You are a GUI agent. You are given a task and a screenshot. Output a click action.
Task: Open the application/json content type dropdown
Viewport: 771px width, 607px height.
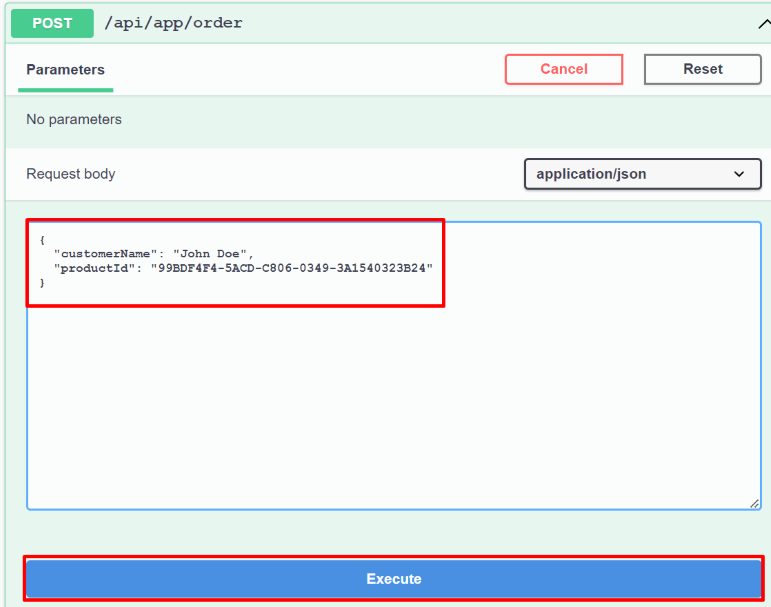642,174
